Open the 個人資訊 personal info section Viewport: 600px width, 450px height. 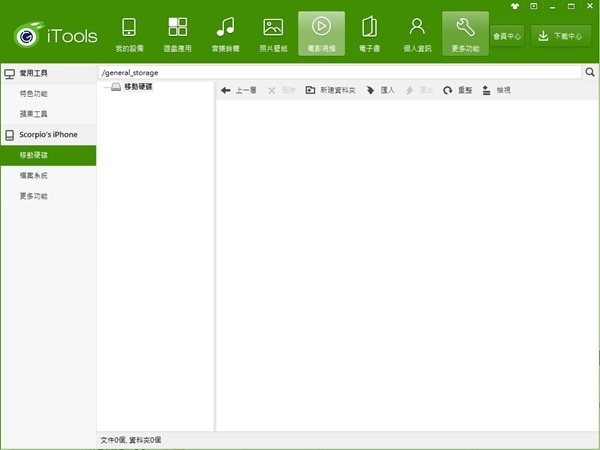tap(417, 34)
